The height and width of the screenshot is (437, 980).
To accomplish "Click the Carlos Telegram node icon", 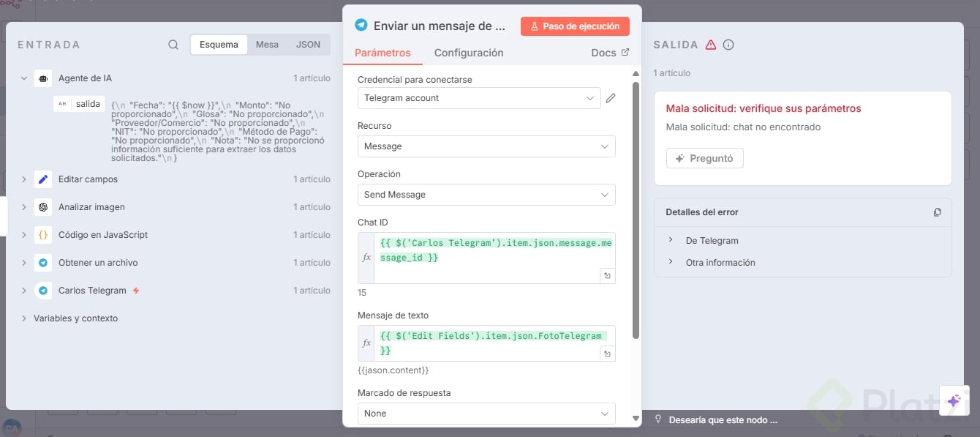I will (43, 291).
